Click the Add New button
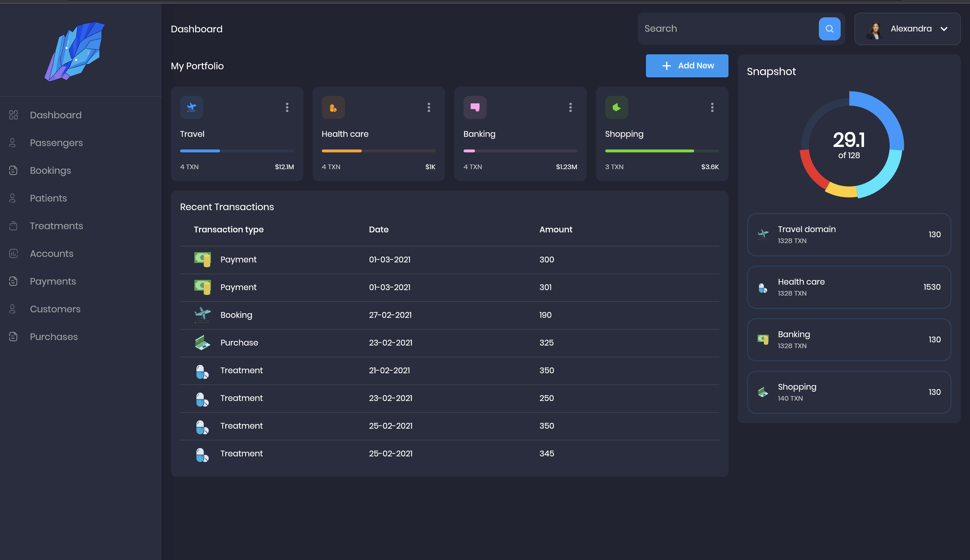Image resolution: width=970 pixels, height=560 pixels. point(687,66)
